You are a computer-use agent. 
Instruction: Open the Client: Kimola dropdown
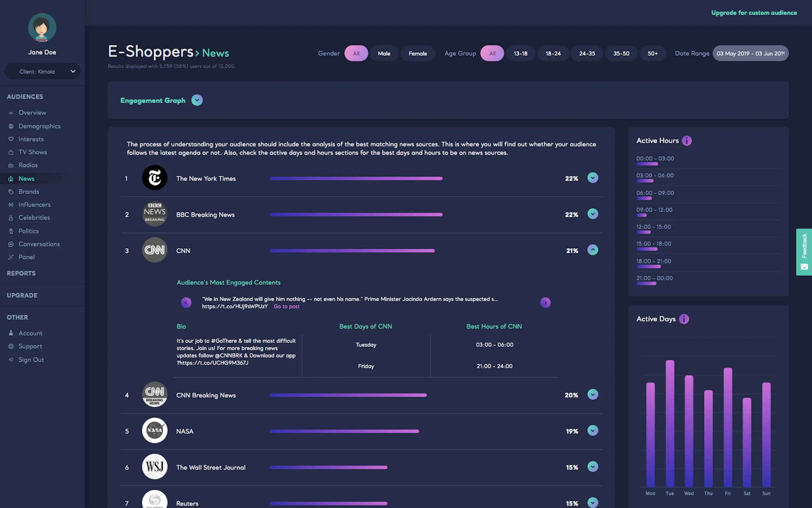[42, 71]
